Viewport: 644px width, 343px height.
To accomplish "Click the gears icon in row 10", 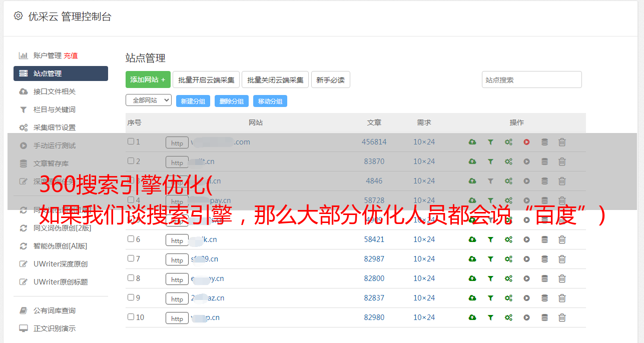I will pos(508,317).
